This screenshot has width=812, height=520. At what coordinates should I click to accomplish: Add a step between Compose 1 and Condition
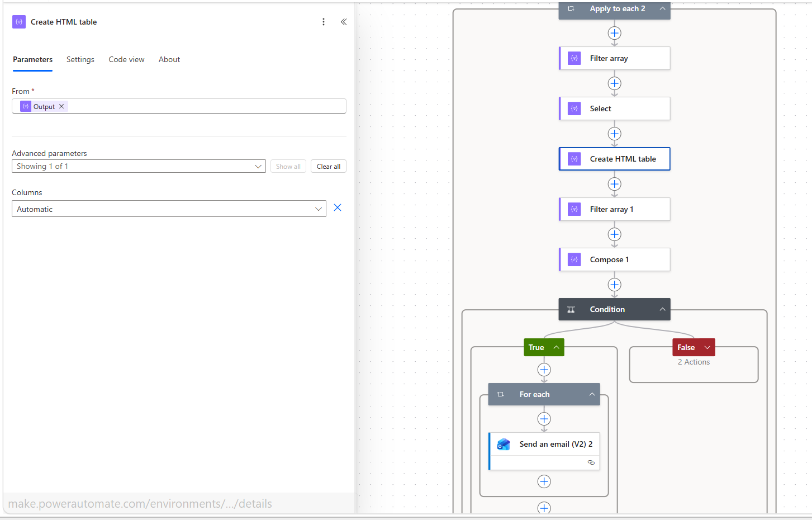615,285
